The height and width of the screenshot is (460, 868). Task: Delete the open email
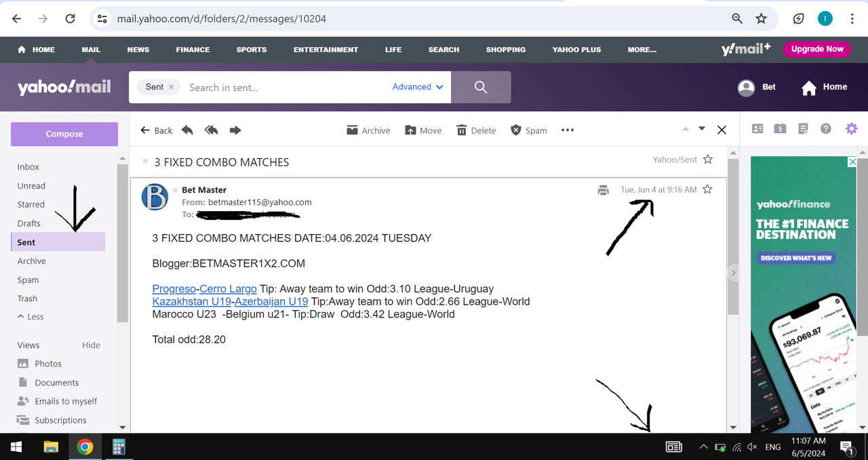[x=476, y=130]
